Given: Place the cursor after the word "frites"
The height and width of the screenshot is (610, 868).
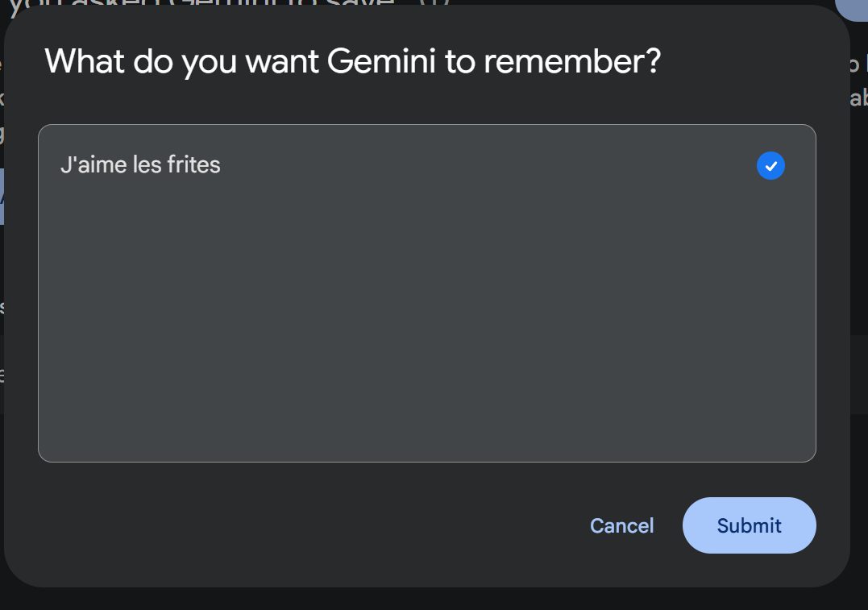Looking at the screenshot, I should (x=222, y=165).
